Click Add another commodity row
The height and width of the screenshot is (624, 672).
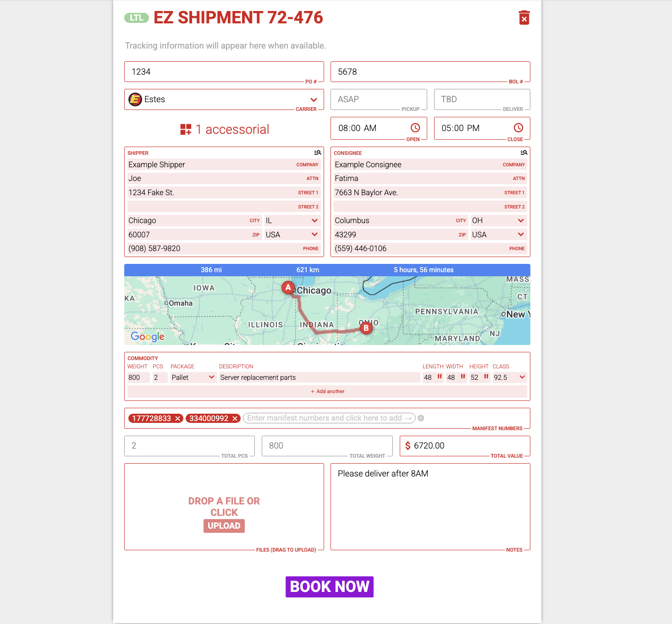327,391
